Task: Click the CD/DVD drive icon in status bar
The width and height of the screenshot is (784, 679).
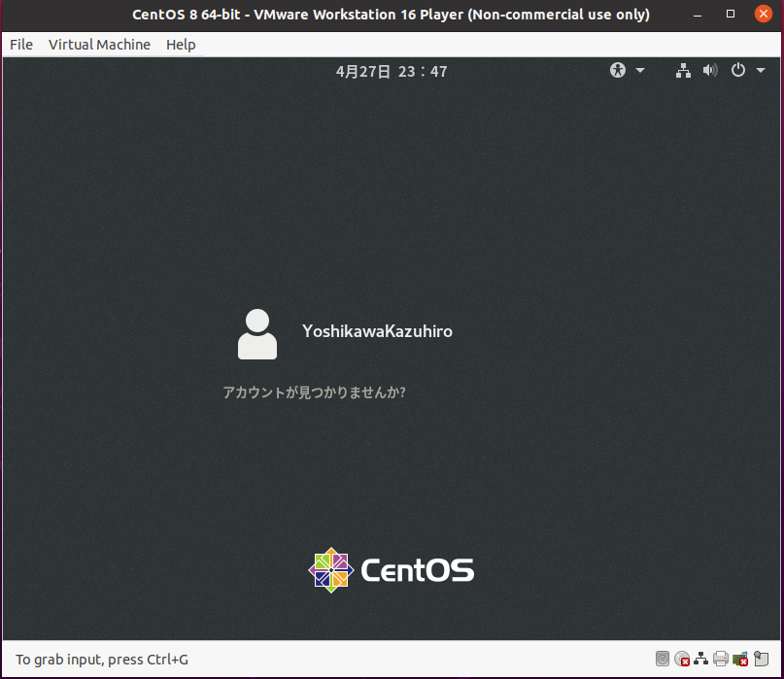Action: pyautogui.click(x=682, y=659)
